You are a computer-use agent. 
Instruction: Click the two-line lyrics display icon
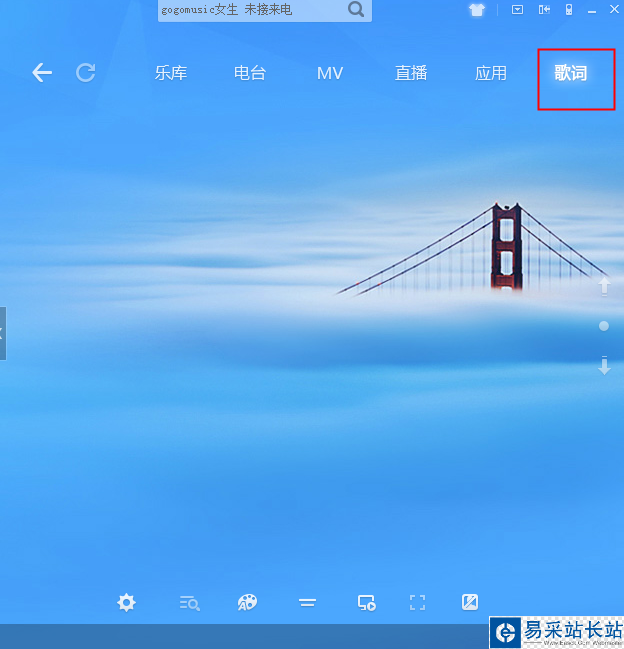[x=307, y=603]
